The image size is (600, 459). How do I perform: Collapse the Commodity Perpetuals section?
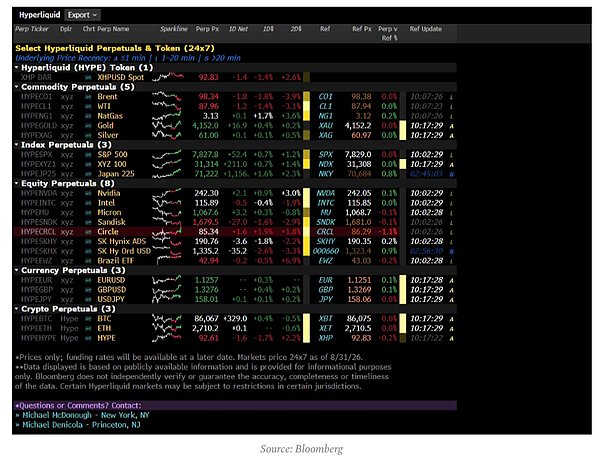[17, 87]
